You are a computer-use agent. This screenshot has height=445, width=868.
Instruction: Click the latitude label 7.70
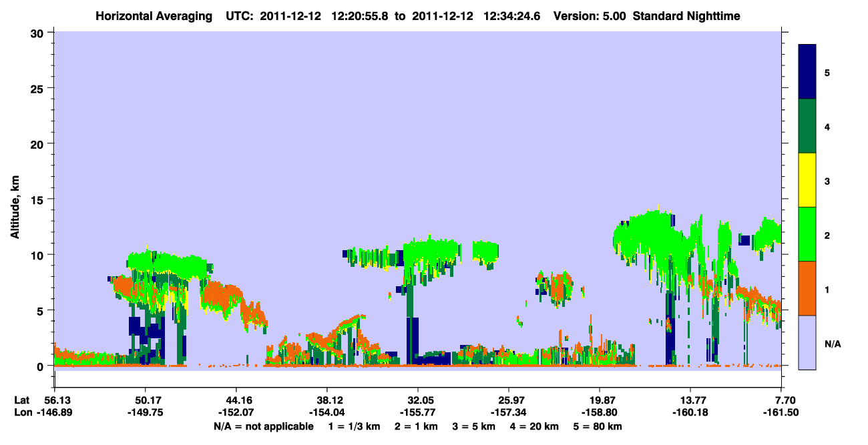click(x=782, y=400)
